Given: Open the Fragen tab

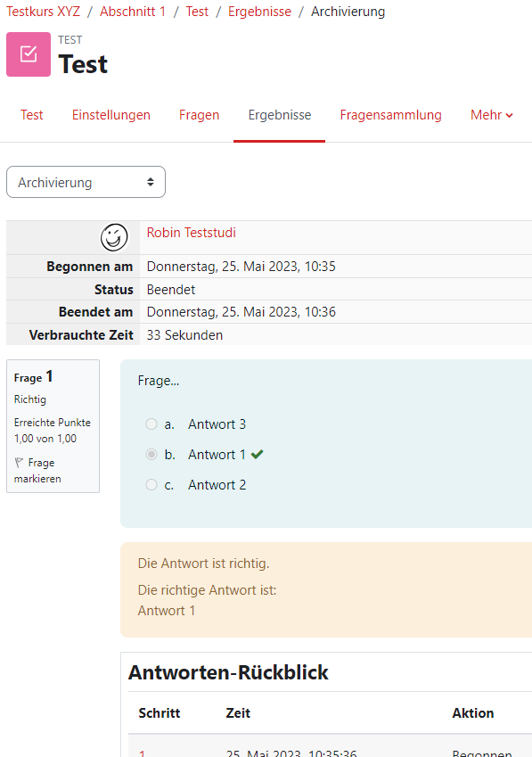Looking at the screenshot, I should pos(200,115).
